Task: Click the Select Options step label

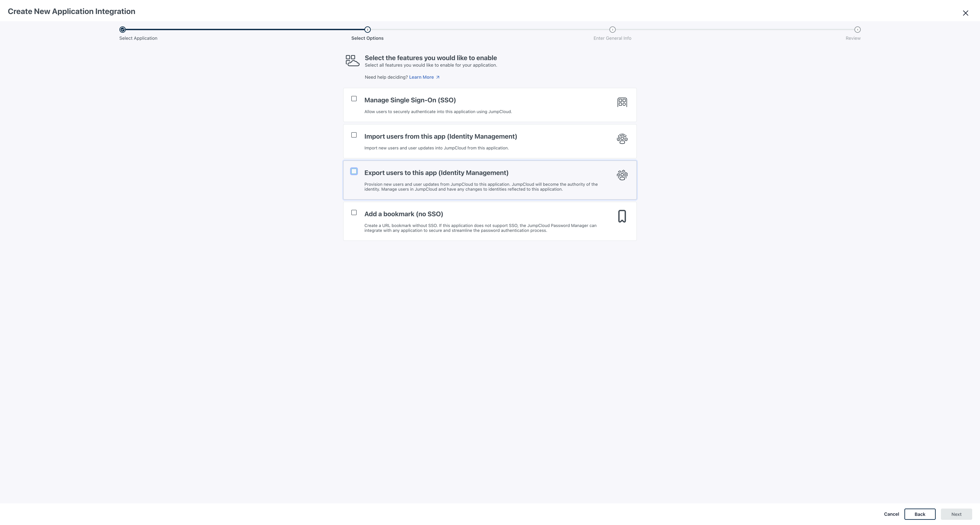Action: click(x=367, y=38)
